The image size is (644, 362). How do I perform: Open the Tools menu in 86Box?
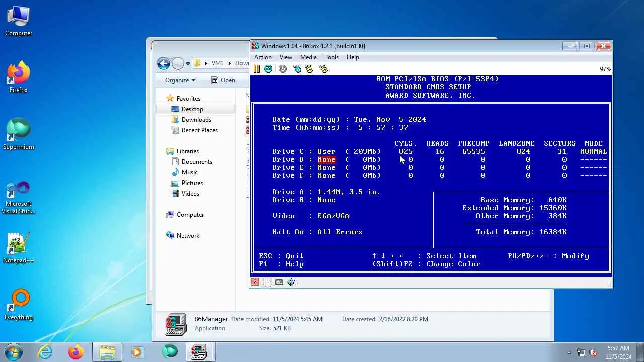pyautogui.click(x=332, y=57)
